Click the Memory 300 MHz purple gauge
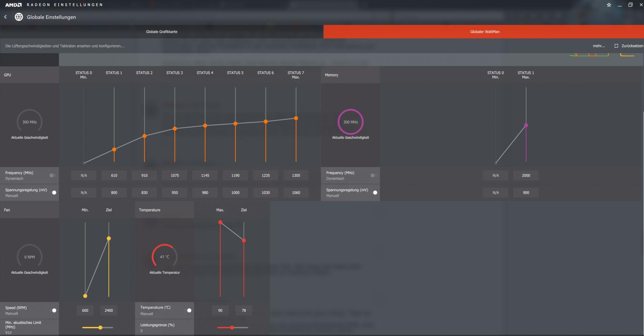This screenshot has width=644, height=336. point(350,122)
